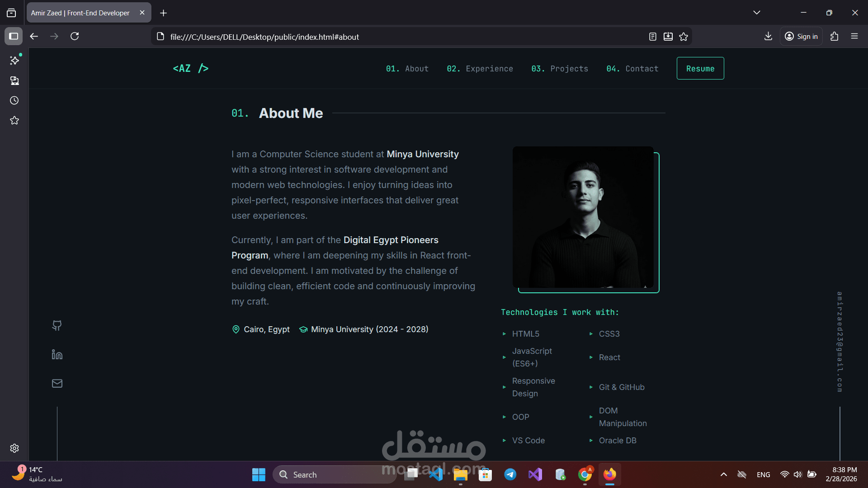Screen dimensions: 868x488
Task: Click the reload page icon
Action: (x=75, y=36)
